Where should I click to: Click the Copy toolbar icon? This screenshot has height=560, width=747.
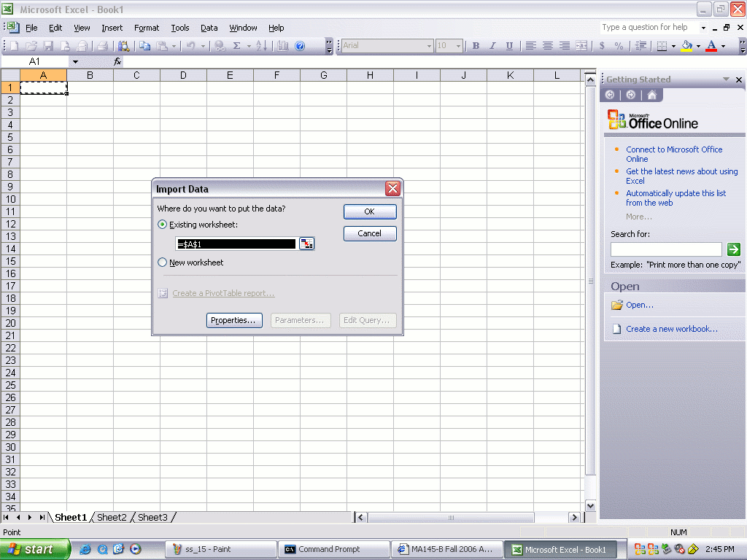point(145,46)
